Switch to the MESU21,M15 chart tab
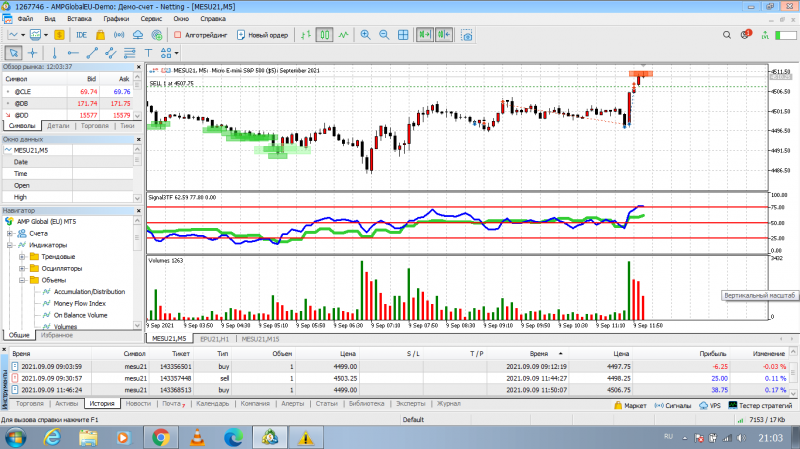800x449 pixels. click(260, 339)
